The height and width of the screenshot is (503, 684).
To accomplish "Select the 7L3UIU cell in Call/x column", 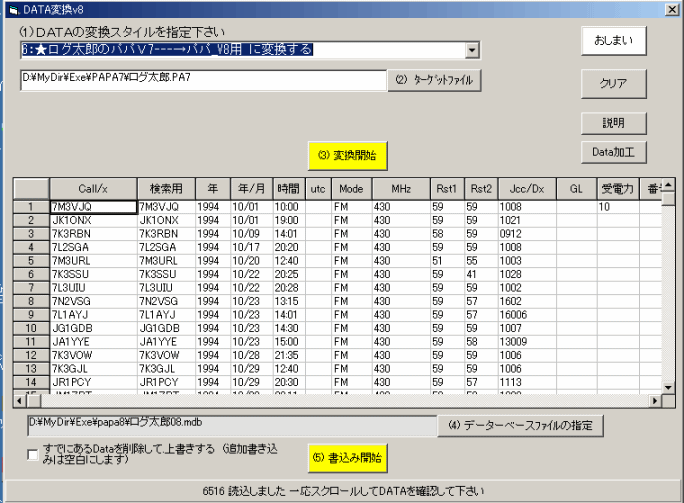I will pos(93,288).
